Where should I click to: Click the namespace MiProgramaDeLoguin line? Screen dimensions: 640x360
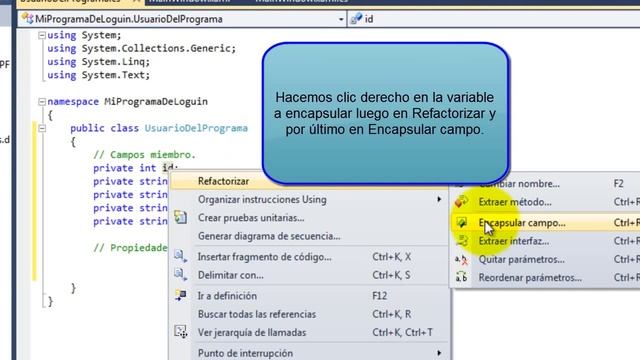[x=127, y=102]
